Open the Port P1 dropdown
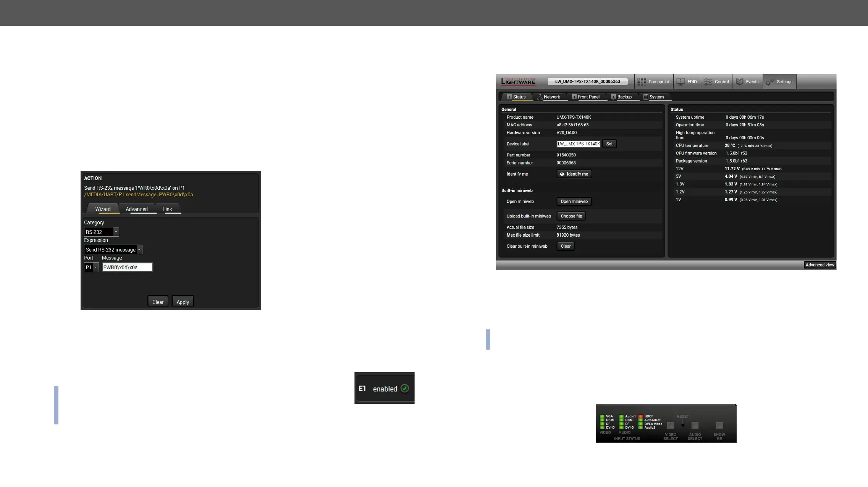868x487 pixels. point(95,267)
